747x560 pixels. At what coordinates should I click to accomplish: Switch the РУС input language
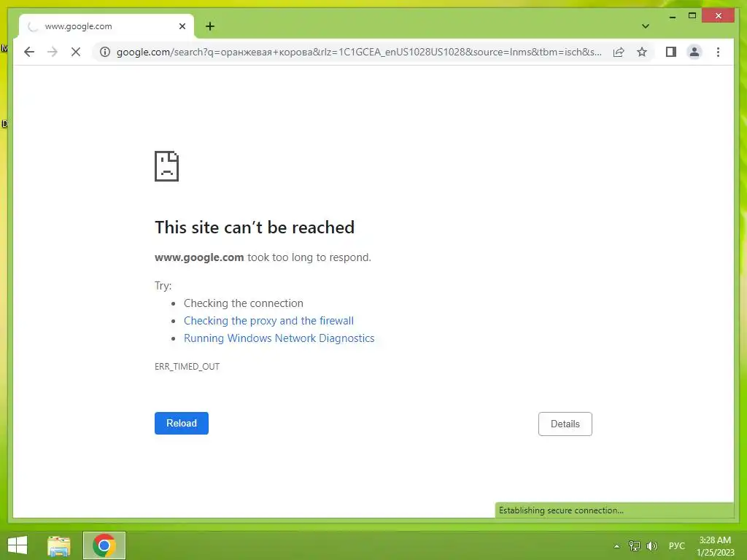tap(676, 546)
